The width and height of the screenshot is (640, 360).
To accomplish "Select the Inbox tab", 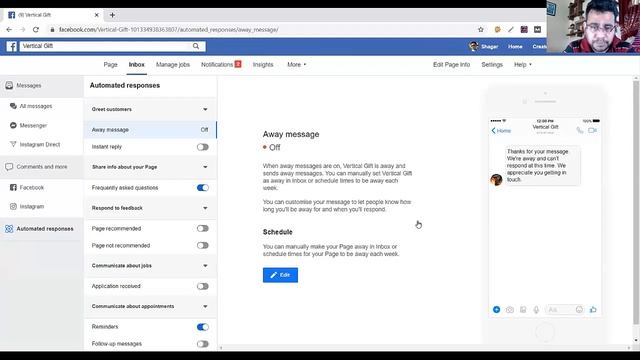I will point(137,64).
